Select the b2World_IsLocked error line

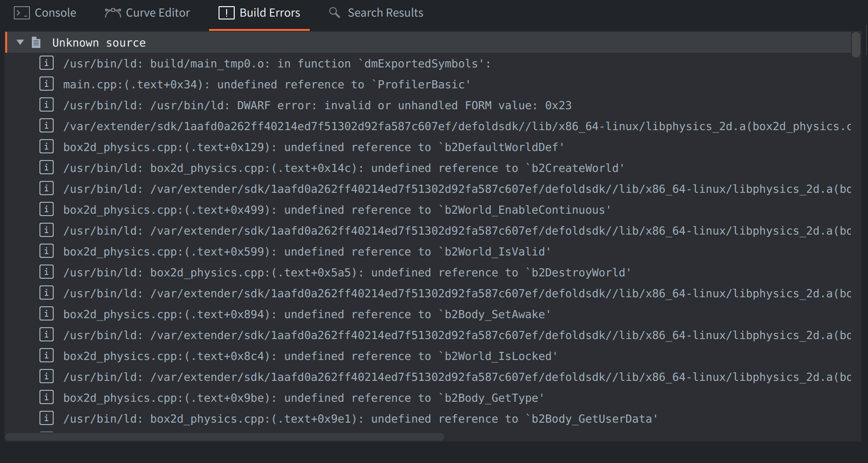tap(310, 356)
